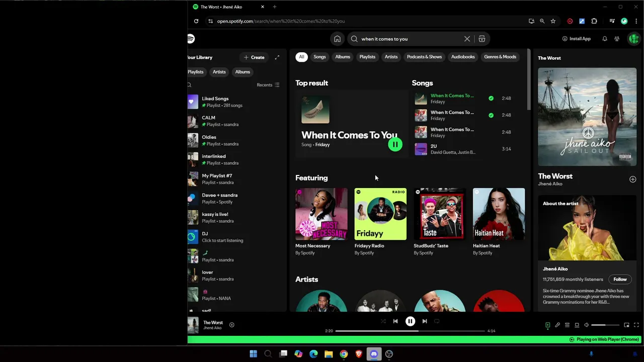Toggle saved checkmark on first When It Comes To song
This screenshot has height=362, width=644.
click(491, 98)
